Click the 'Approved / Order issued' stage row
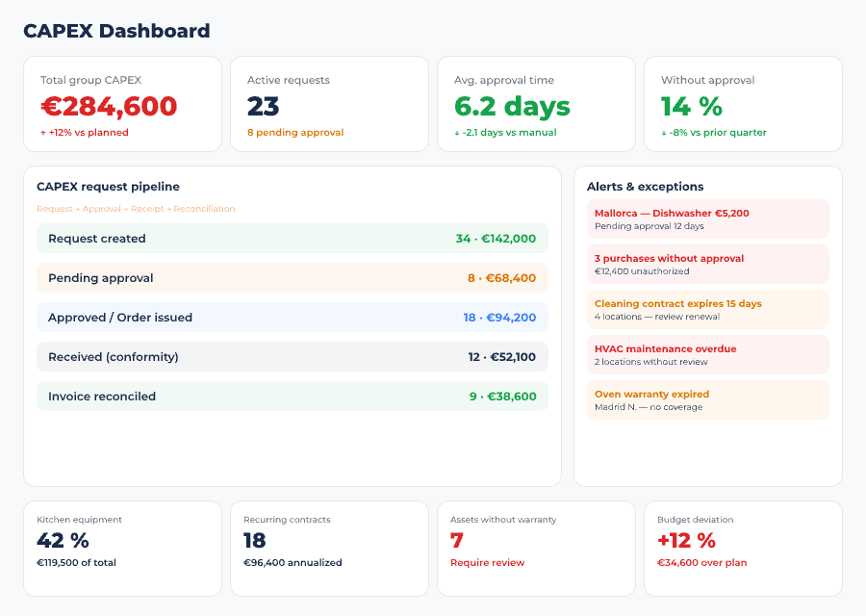This screenshot has width=866, height=616. pos(291,318)
